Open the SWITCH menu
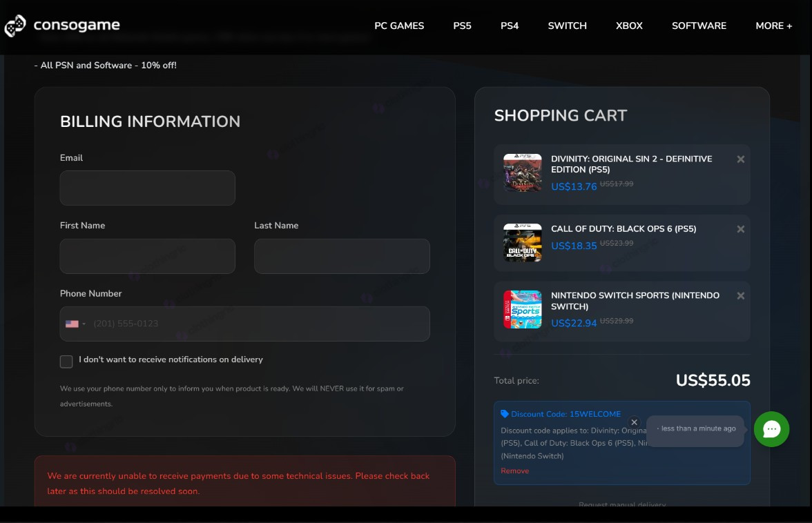This screenshot has width=812, height=523. click(x=567, y=26)
